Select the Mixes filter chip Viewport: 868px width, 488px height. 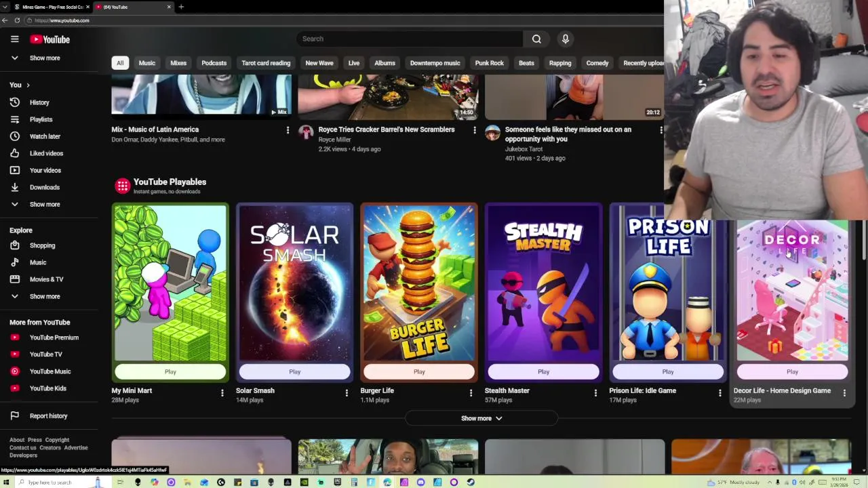point(178,63)
